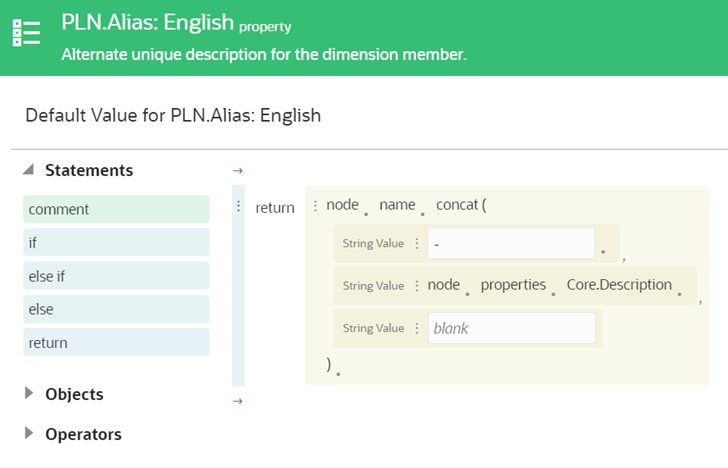Select the else if statement block
This screenshot has height=468, width=728.
click(x=116, y=276)
